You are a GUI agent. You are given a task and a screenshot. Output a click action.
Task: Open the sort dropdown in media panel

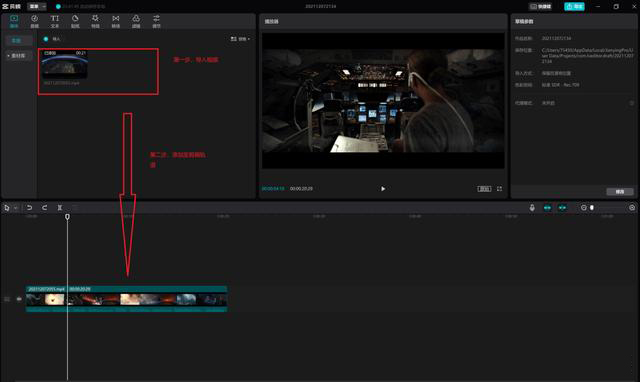(x=240, y=39)
